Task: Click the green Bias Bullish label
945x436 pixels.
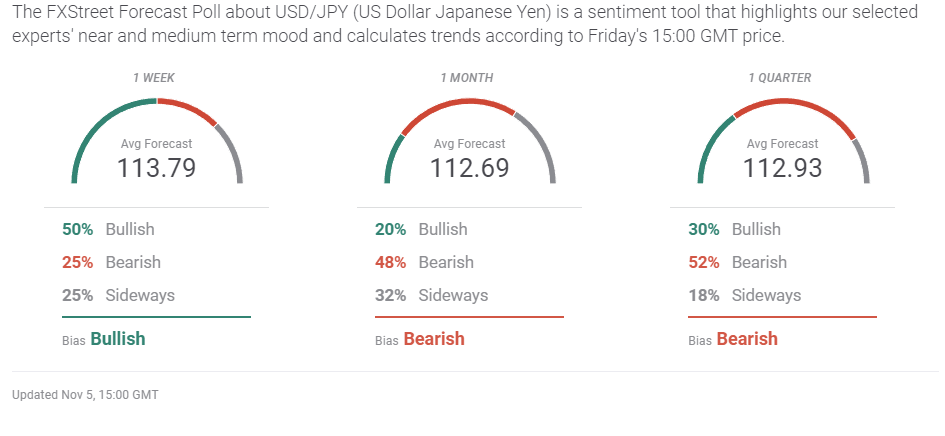Action: 117,339
